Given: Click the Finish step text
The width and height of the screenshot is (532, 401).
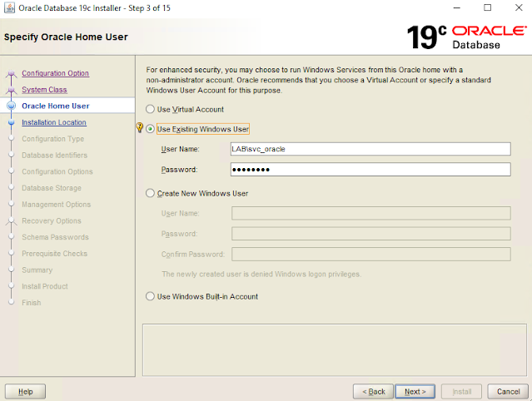Looking at the screenshot, I should pyautogui.click(x=31, y=303).
